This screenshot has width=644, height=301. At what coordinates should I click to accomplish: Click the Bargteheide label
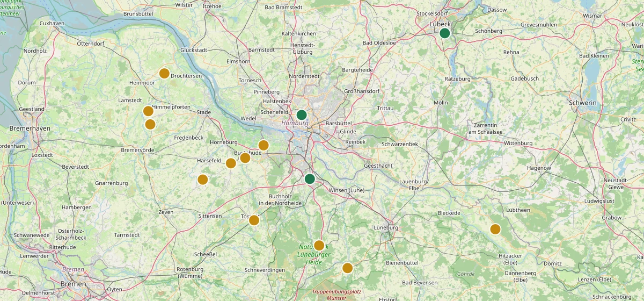(x=357, y=70)
